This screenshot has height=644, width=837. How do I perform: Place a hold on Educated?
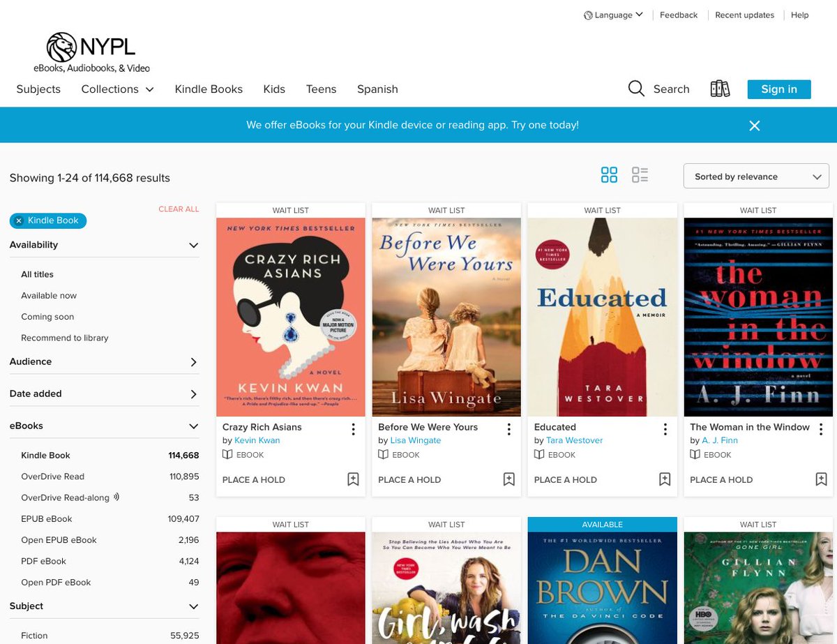(x=565, y=480)
